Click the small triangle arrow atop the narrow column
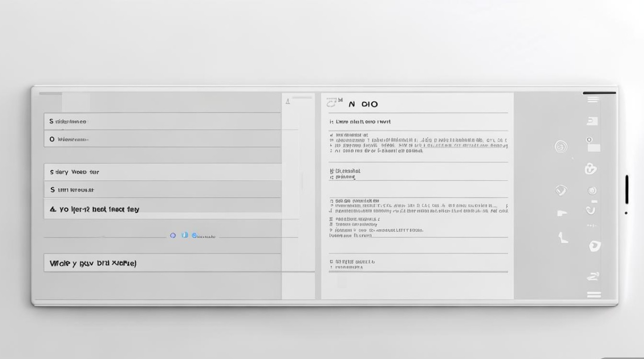 [287, 101]
